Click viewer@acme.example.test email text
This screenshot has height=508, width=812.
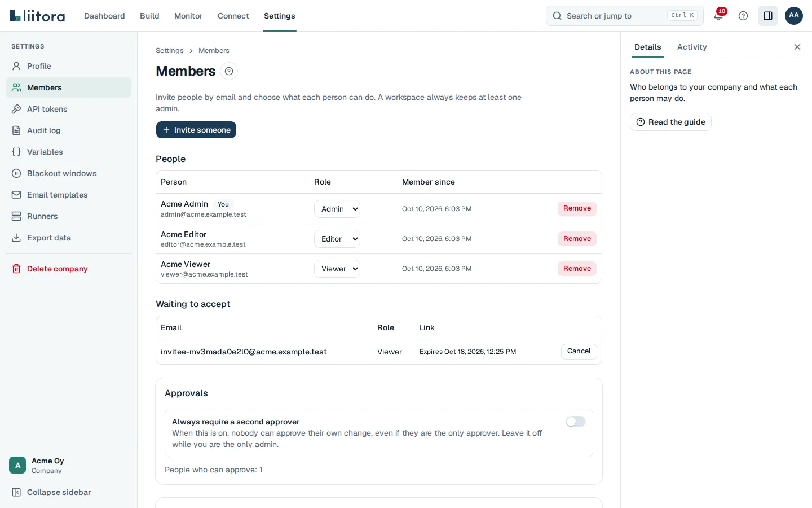[204, 274]
